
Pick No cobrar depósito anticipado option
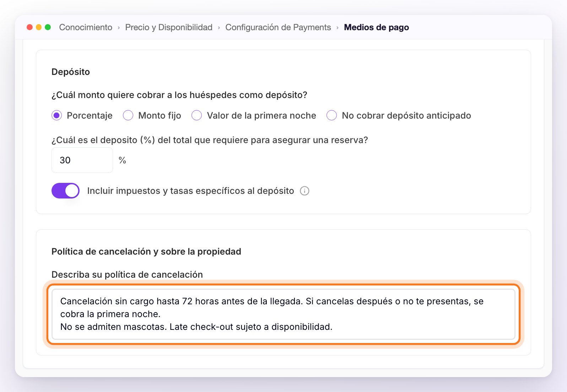331,115
